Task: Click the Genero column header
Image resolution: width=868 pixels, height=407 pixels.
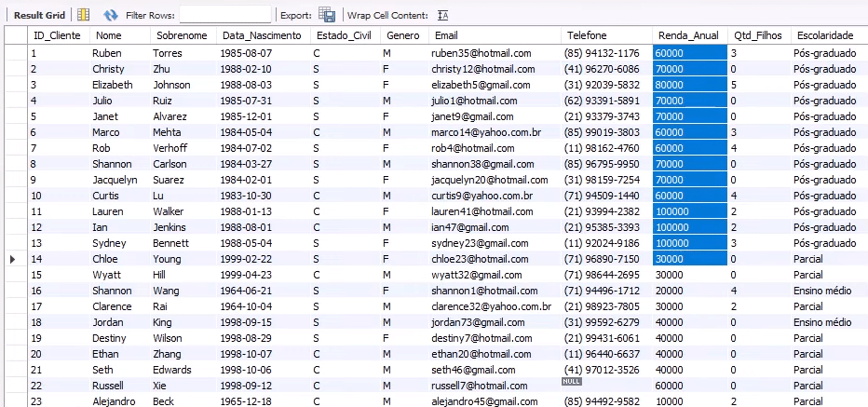Action: tap(403, 35)
